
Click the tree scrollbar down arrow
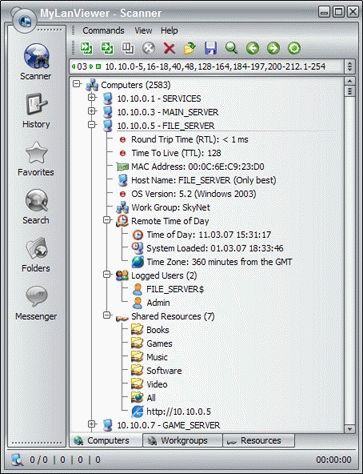coord(349,429)
